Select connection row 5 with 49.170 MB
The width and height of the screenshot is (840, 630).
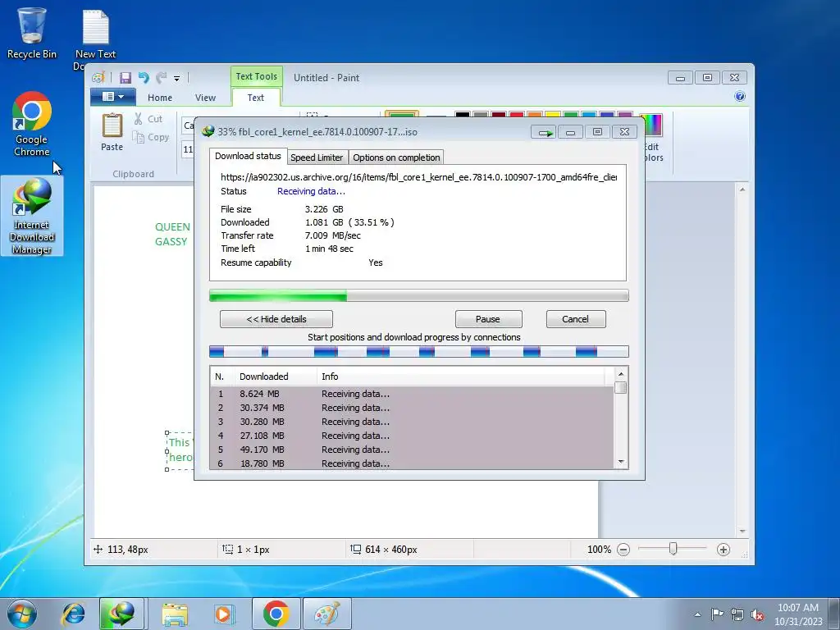[x=412, y=450]
